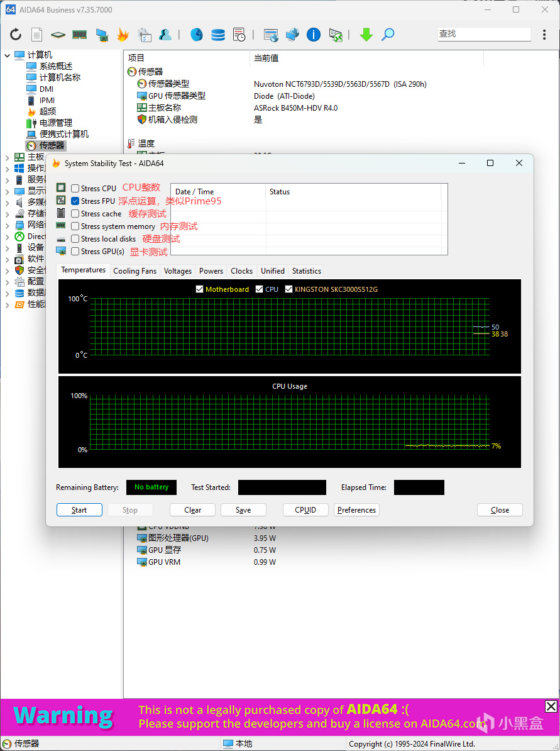
Task: Expand the 显示设备 tree node arrow
Action: coord(7,192)
